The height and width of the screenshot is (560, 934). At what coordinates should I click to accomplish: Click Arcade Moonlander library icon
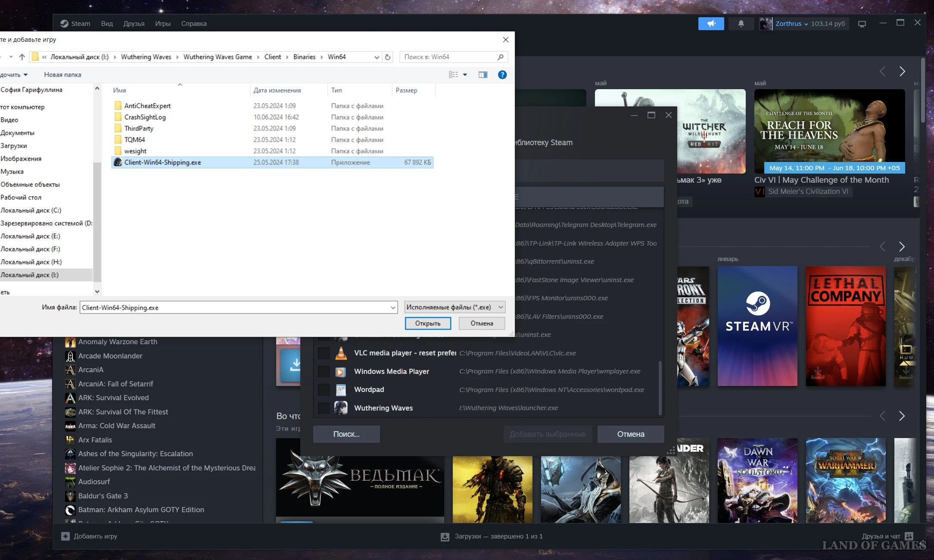click(x=70, y=356)
